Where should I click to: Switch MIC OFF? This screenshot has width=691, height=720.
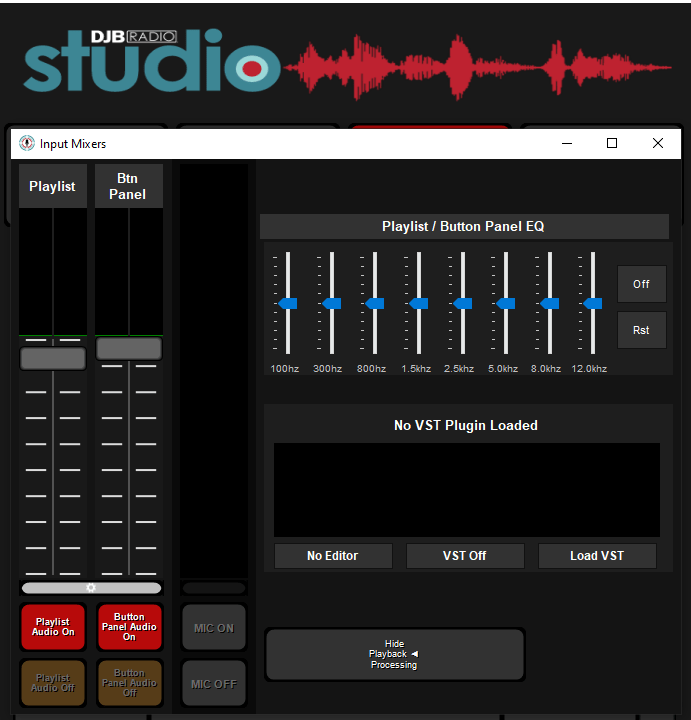point(214,684)
